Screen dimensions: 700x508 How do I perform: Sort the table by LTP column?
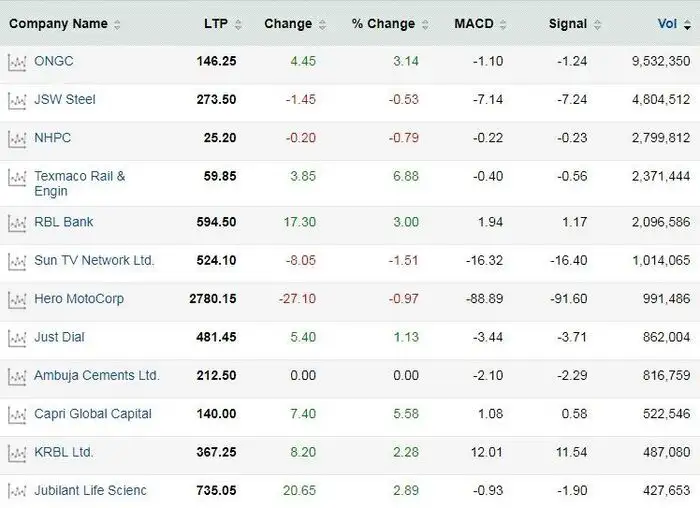point(215,24)
